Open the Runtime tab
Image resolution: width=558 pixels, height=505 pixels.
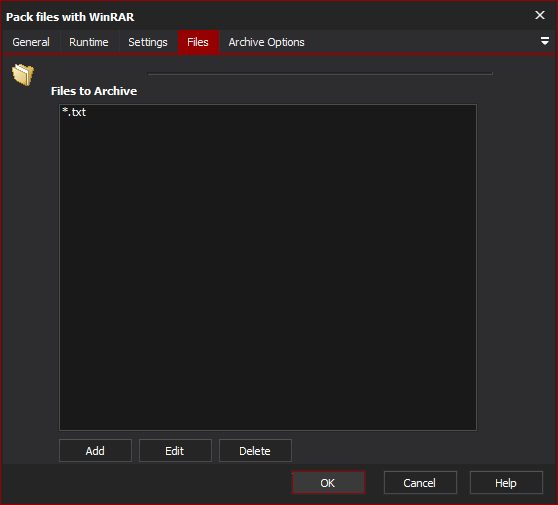(x=89, y=42)
